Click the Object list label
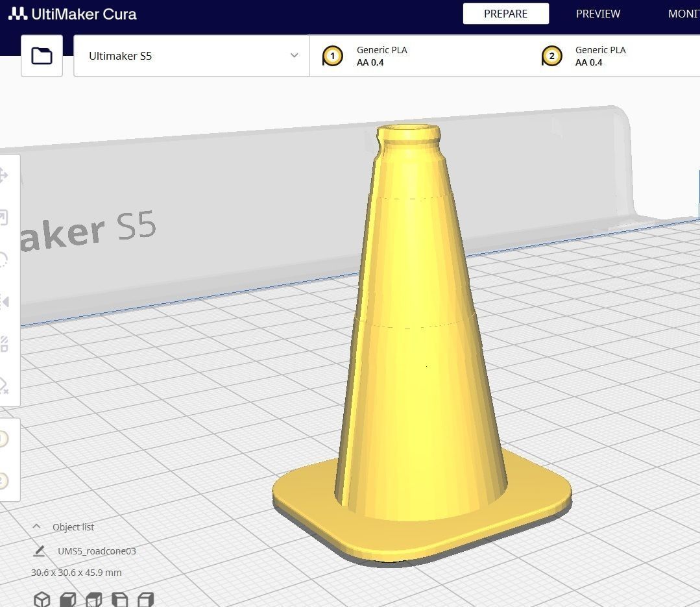The width and height of the screenshot is (700, 607). pyautogui.click(x=73, y=527)
